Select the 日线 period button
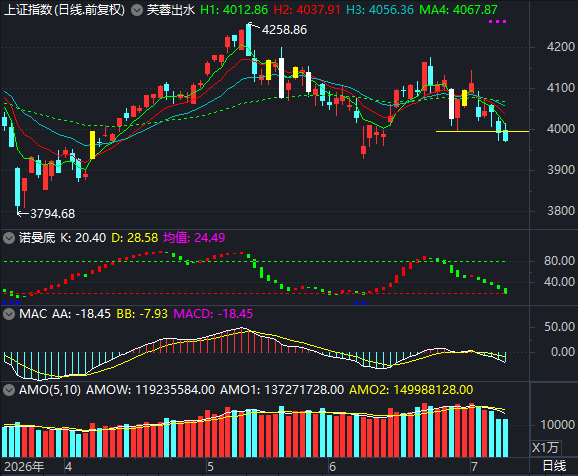Screen dimensions: 578x476 click(x=554, y=466)
